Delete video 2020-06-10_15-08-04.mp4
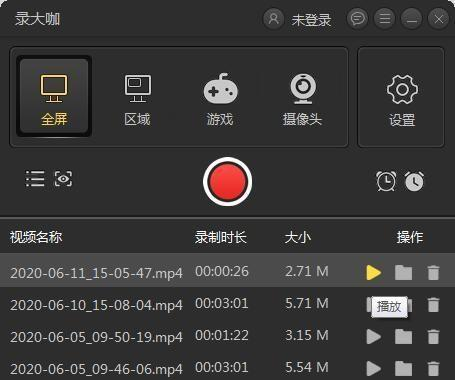Image resolution: width=455 pixels, height=380 pixels. 433,305
